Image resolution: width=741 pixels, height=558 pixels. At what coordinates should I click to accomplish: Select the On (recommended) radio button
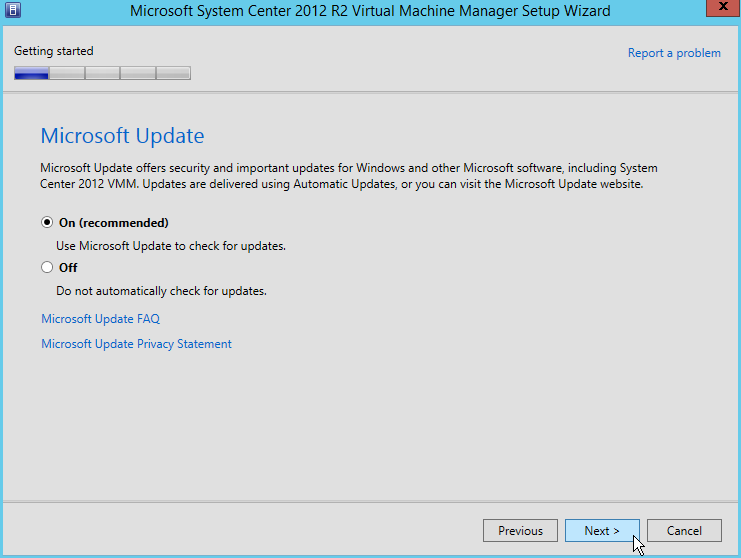47,223
